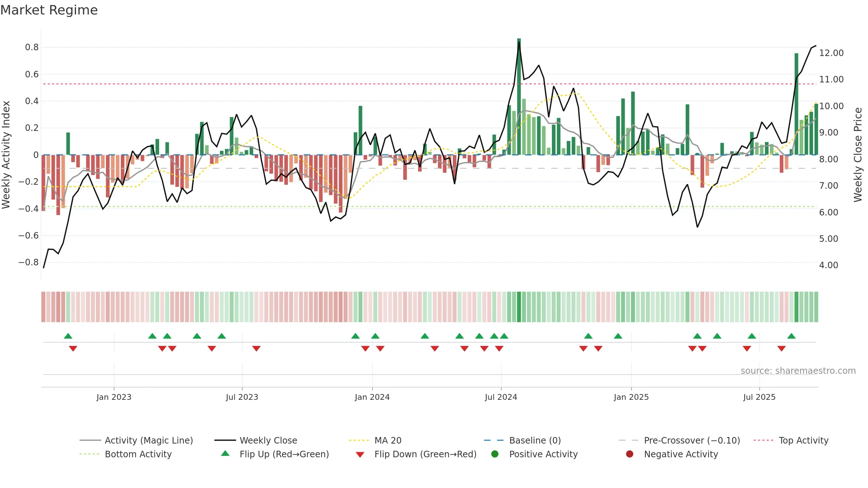Click the −0.8 activity tick label
This screenshot has height=488, width=868.
point(29,262)
